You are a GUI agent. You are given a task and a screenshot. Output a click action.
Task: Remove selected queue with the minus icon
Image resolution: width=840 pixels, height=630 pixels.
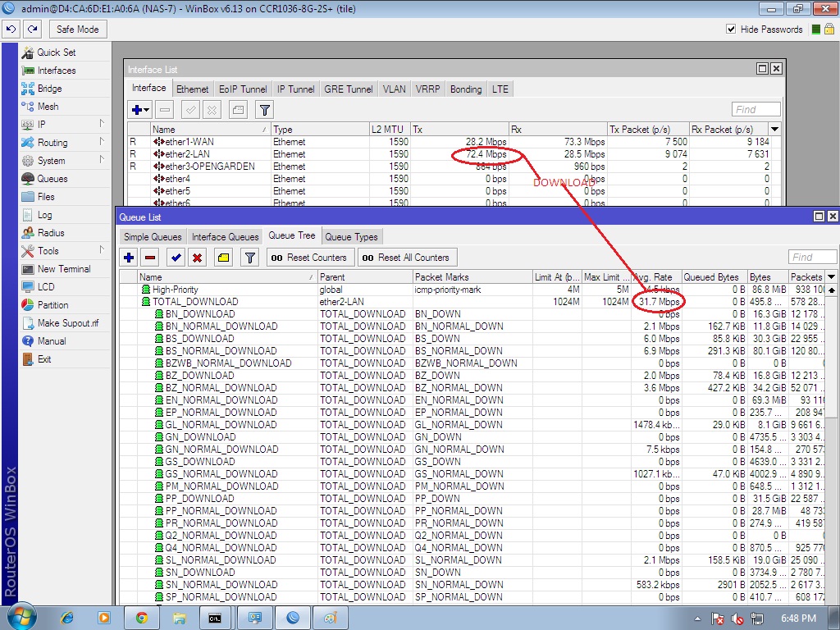(148, 257)
